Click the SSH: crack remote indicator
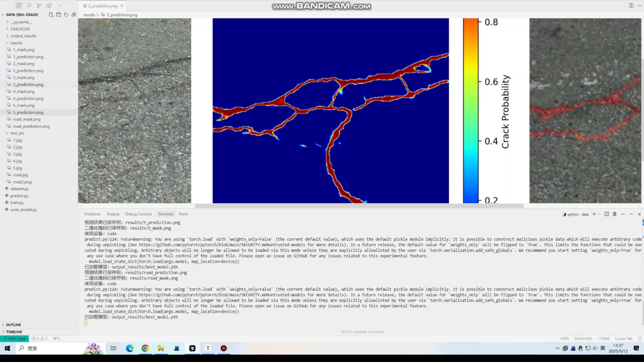 coord(14,339)
